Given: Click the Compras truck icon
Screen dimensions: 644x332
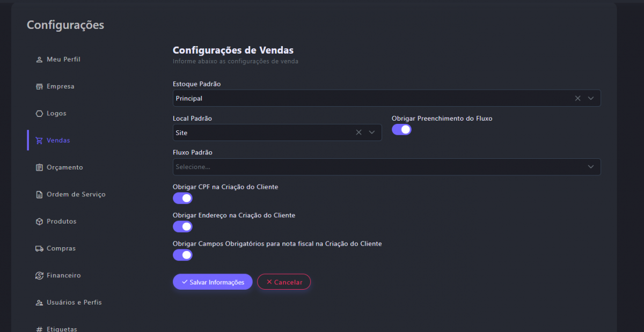Looking at the screenshot, I should [39, 248].
